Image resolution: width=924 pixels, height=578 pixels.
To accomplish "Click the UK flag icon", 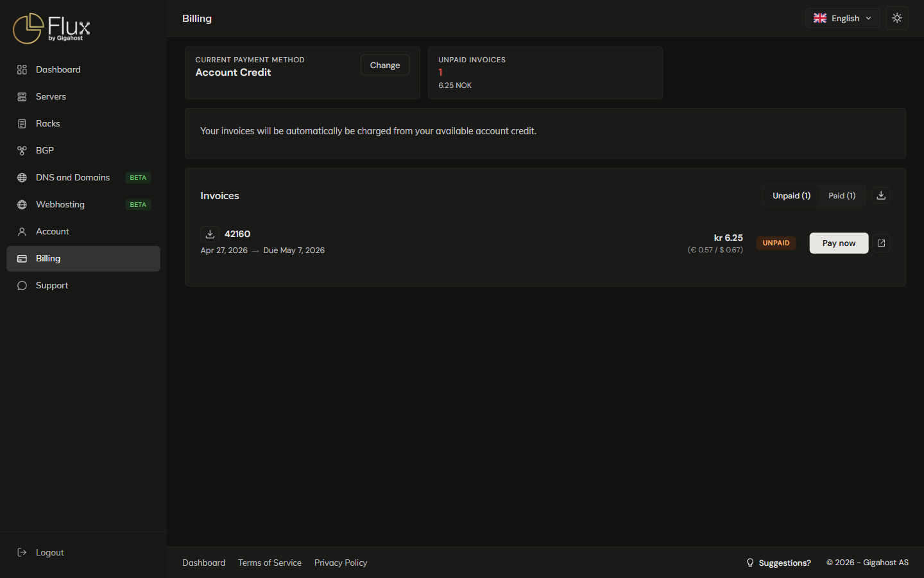I will point(820,18).
